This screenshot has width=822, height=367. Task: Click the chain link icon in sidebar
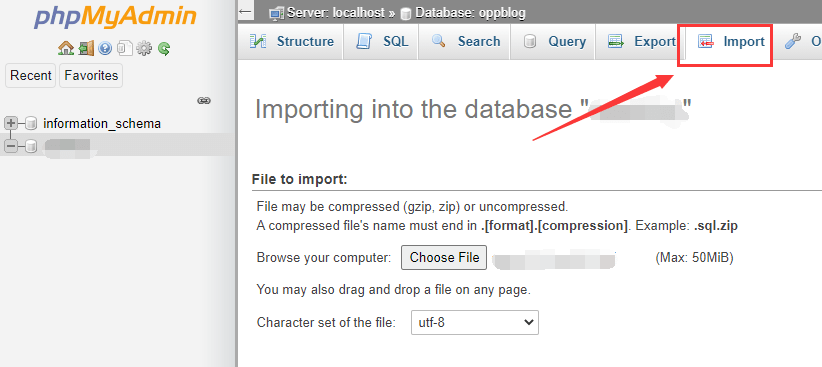204,100
